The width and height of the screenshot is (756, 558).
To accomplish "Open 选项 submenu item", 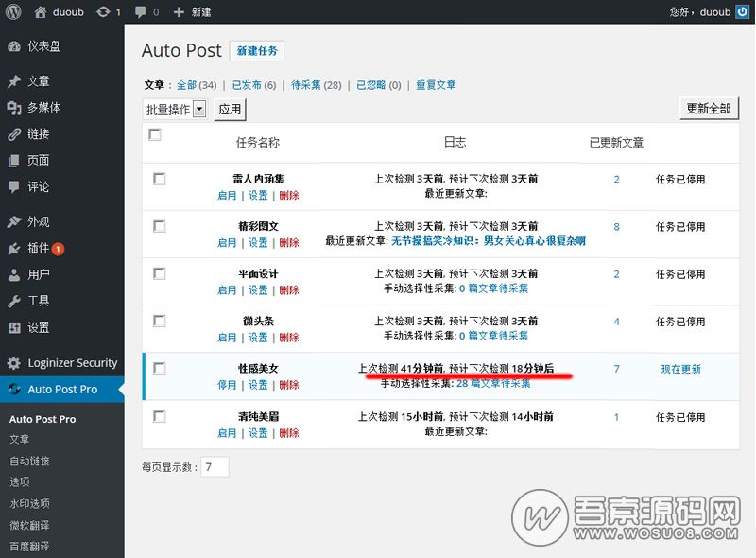I will [19, 482].
